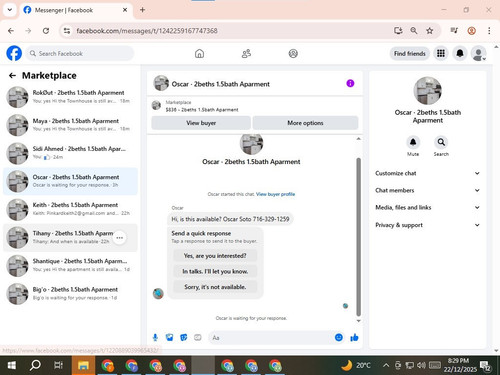Attach a photo file icon
500x375 pixels.
coord(169,338)
